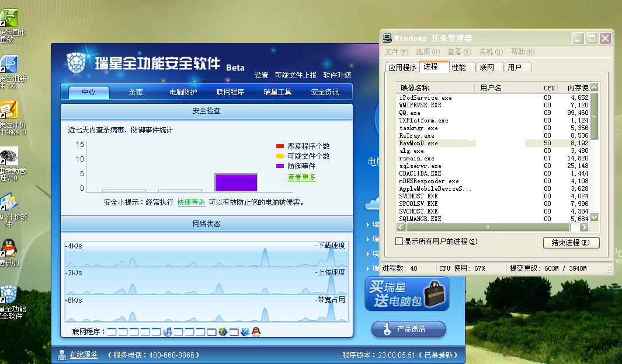Click the 快速查杀 link
This screenshot has width=622, height=364.
click(x=191, y=202)
